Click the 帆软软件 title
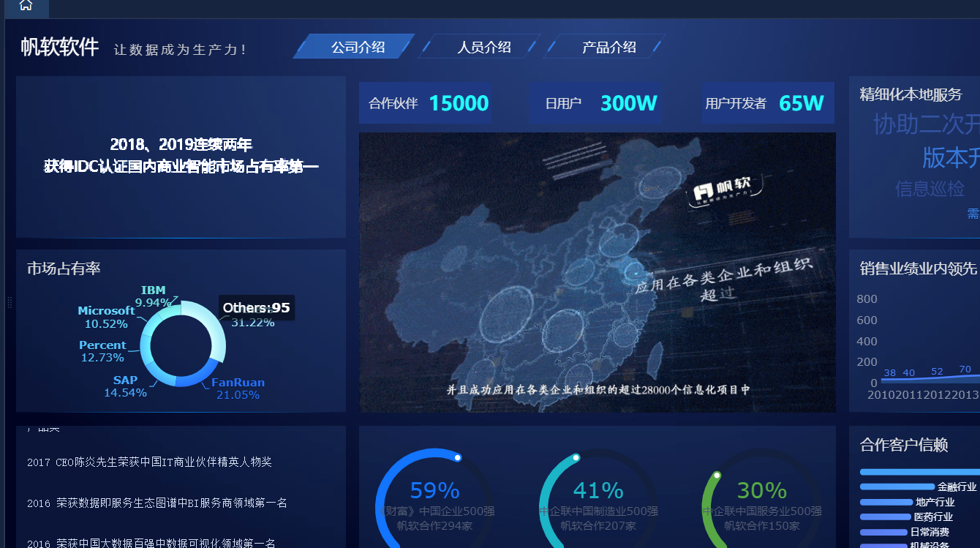Screen dimensions: 980x548 59,48
